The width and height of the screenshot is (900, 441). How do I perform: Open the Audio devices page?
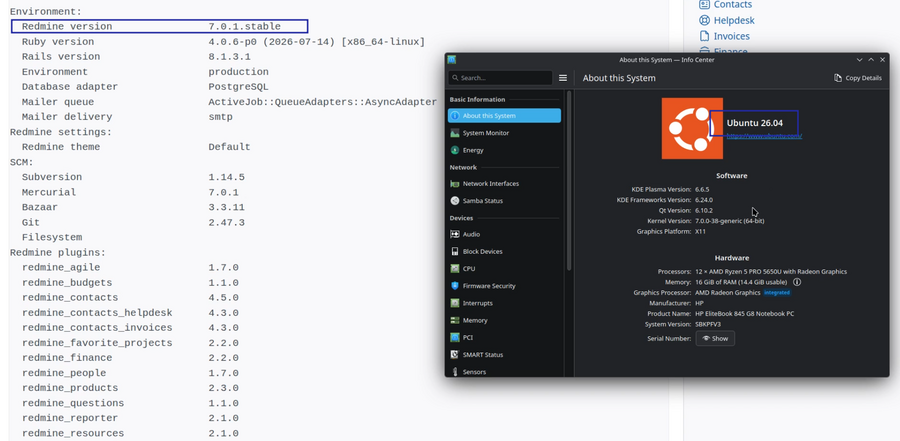(505, 234)
